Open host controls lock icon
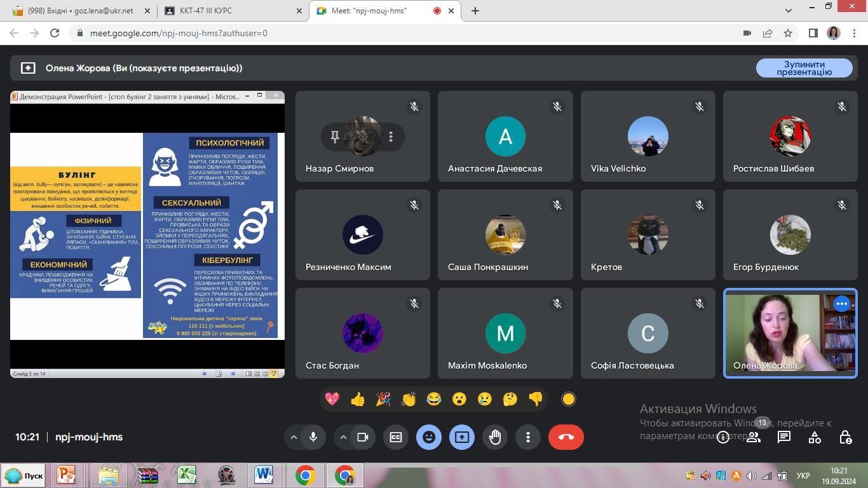868x488 pixels. tap(845, 437)
